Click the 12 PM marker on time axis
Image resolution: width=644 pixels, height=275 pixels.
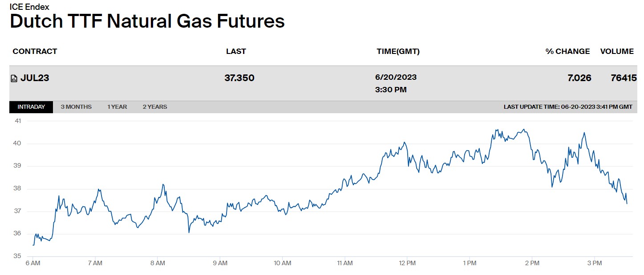pyautogui.click(x=407, y=263)
